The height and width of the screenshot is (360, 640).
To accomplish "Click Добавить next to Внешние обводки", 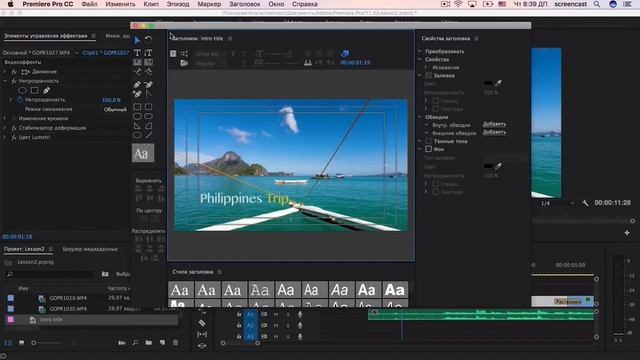I will coord(494,132).
